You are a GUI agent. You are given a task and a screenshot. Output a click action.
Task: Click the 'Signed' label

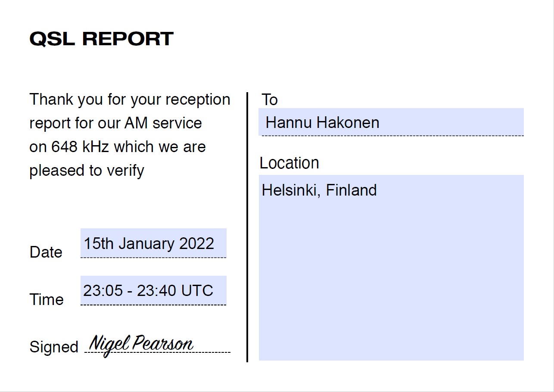click(x=54, y=347)
